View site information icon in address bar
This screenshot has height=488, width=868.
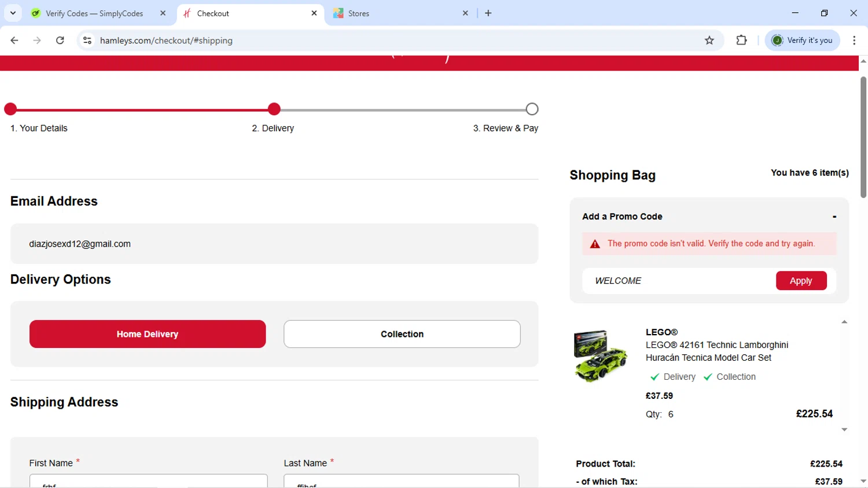pos(87,41)
